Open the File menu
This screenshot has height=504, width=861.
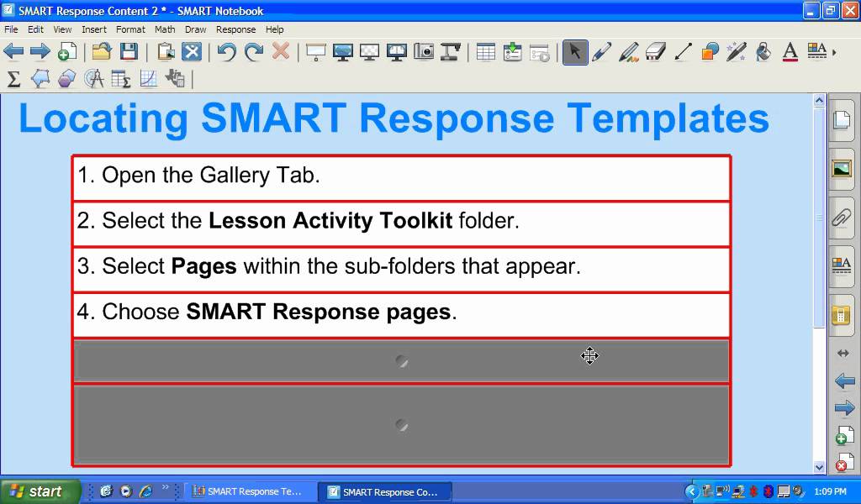(x=11, y=29)
